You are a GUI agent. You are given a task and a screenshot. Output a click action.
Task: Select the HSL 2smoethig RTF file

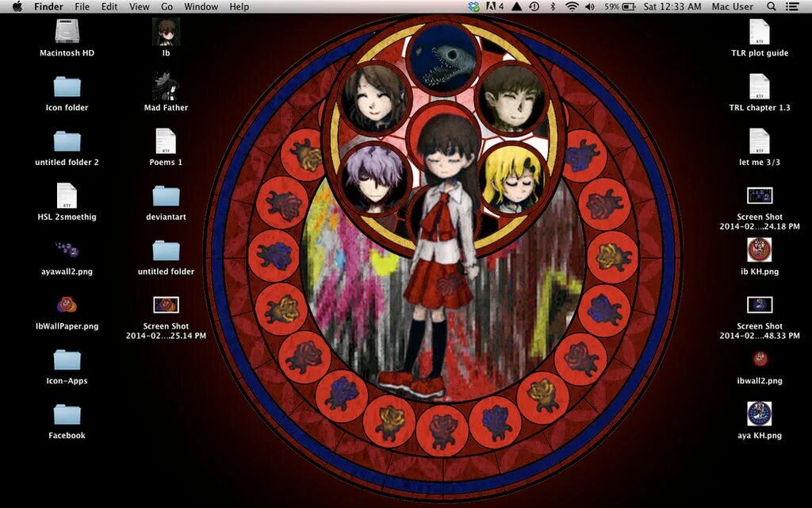coord(67,195)
